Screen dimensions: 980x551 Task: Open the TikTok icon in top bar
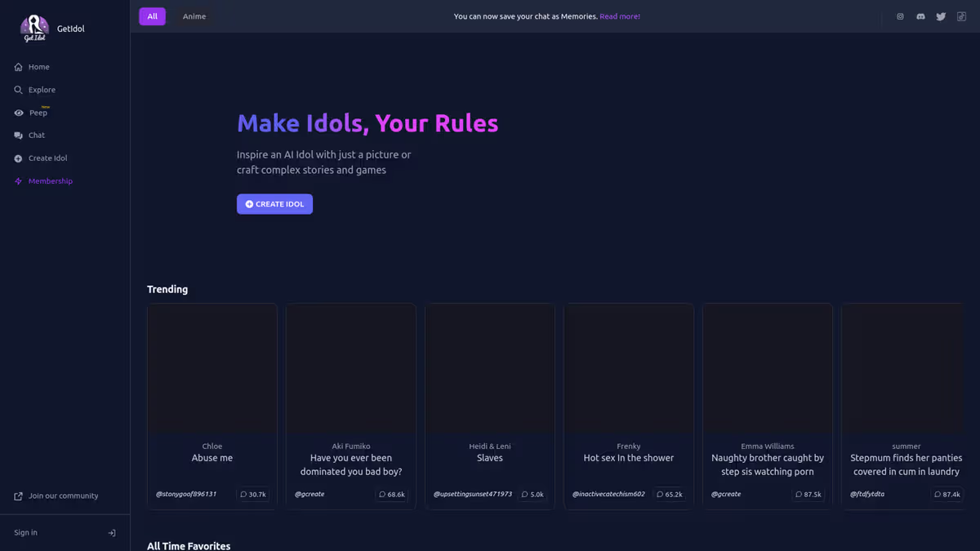[x=961, y=16]
